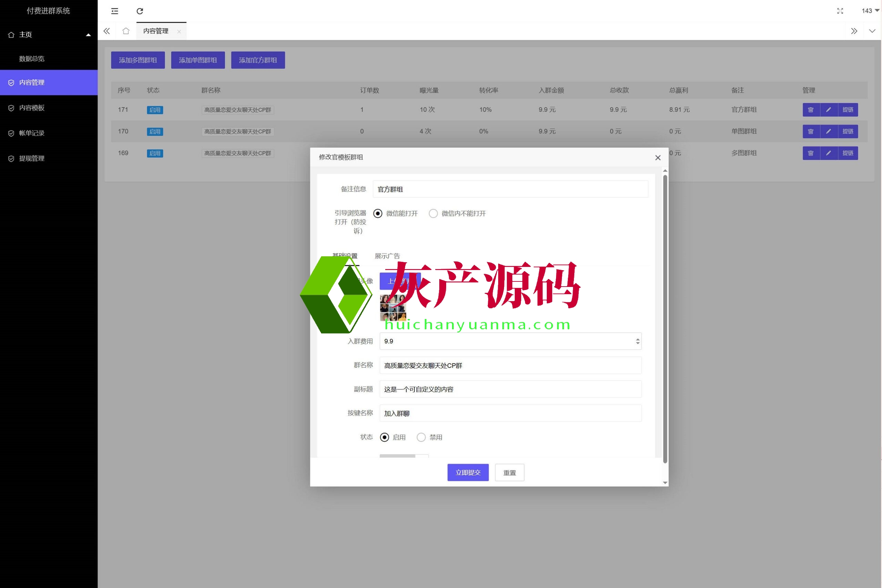Click the 重置 reset button
Viewport: 882px width, 588px height.
click(x=509, y=473)
